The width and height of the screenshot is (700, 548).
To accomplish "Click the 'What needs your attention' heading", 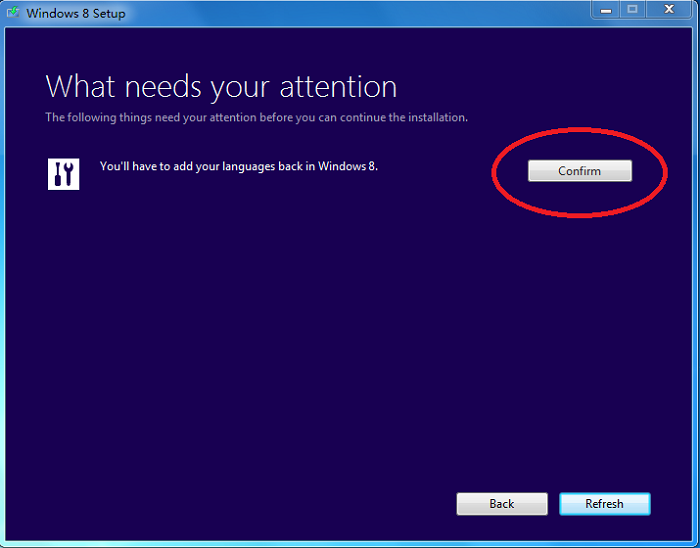I will tap(221, 87).
